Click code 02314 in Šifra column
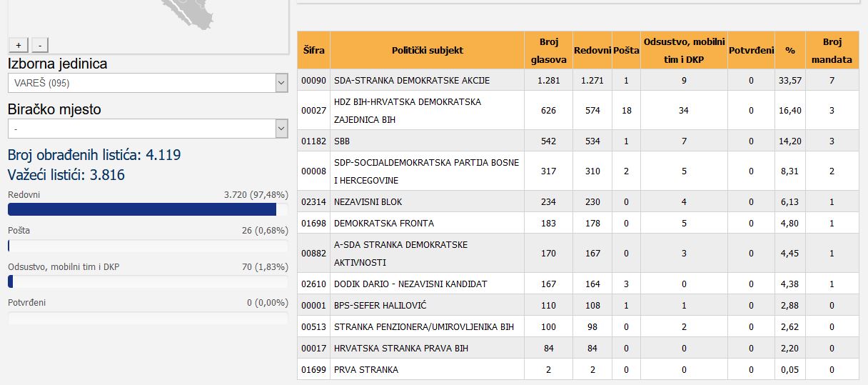 click(x=313, y=202)
